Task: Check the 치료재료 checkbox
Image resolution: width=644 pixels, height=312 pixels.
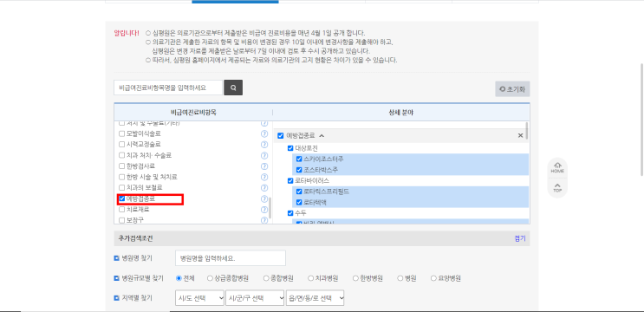Action: pyautogui.click(x=121, y=210)
